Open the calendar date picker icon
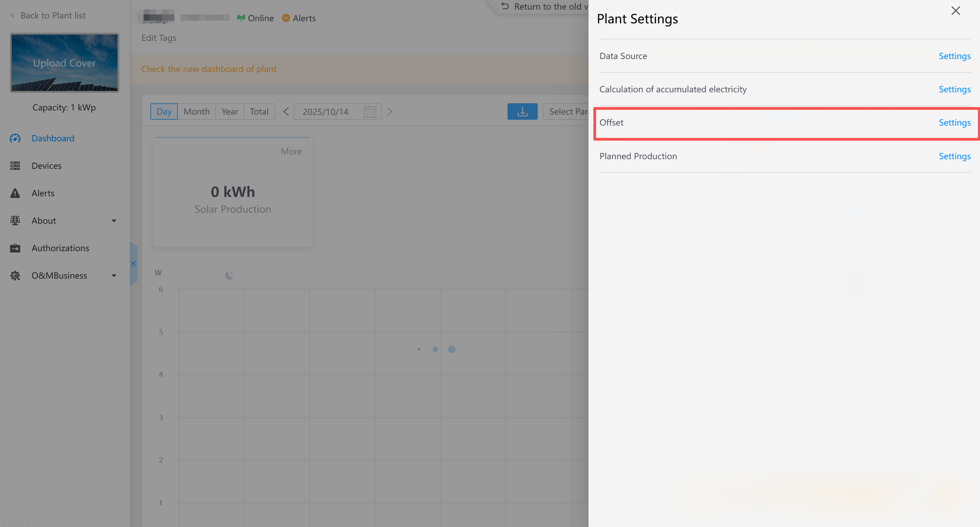Image resolution: width=980 pixels, height=527 pixels. 369,112
